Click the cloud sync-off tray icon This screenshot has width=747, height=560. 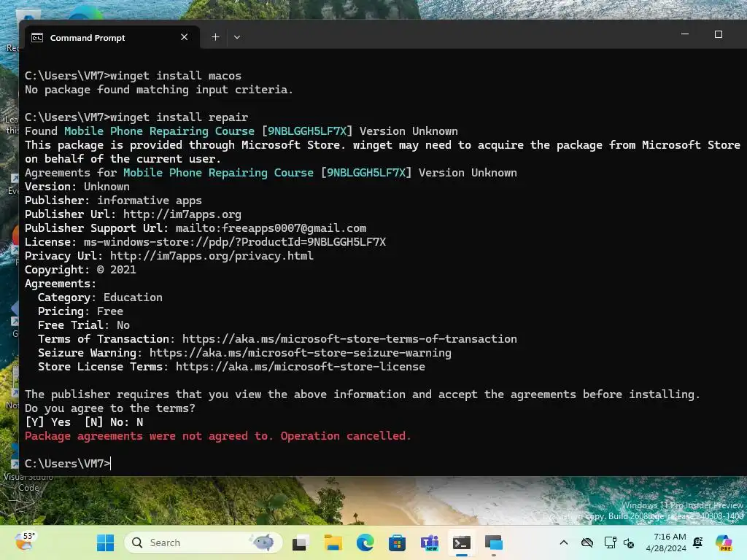pos(587,542)
